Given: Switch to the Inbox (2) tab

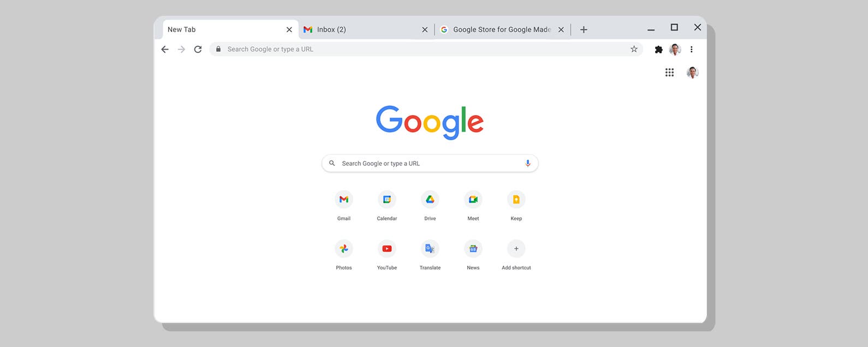Looking at the screenshot, I should (366, 29).
